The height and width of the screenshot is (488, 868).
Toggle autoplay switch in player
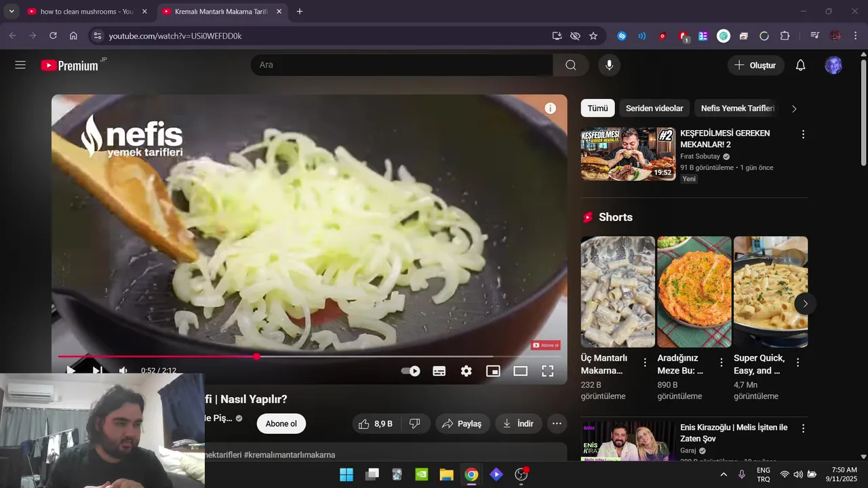[x=410, y=371]
